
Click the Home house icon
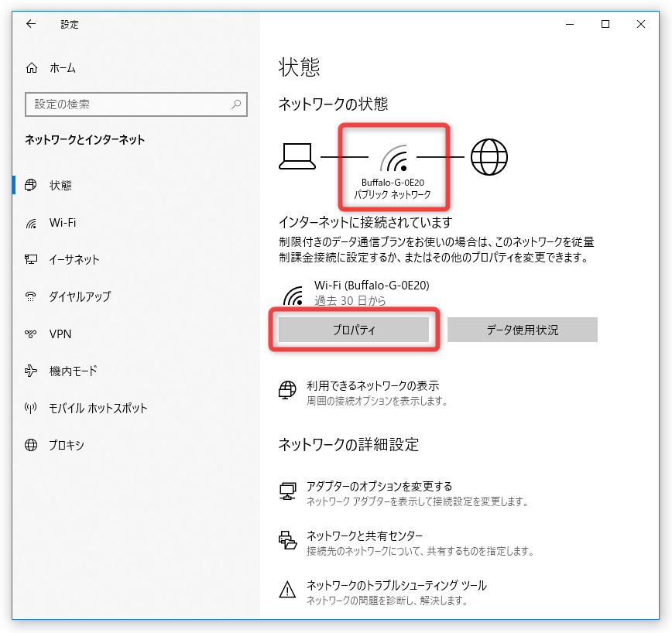point(32,67)
